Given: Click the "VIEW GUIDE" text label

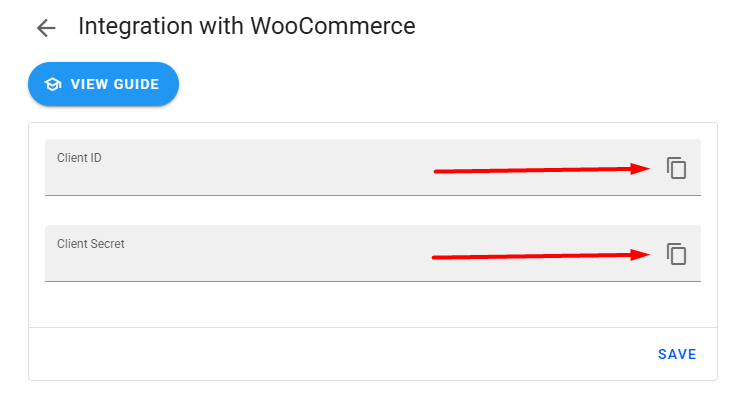Looking at the screenshot, I should (x=115, y=84).
